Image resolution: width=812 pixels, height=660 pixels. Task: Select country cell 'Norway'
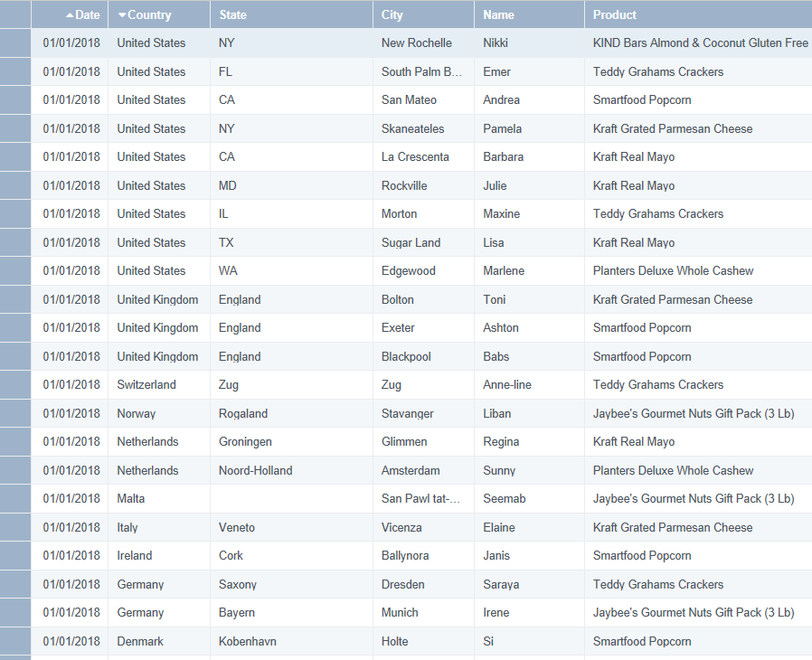(x=159, y=413)
